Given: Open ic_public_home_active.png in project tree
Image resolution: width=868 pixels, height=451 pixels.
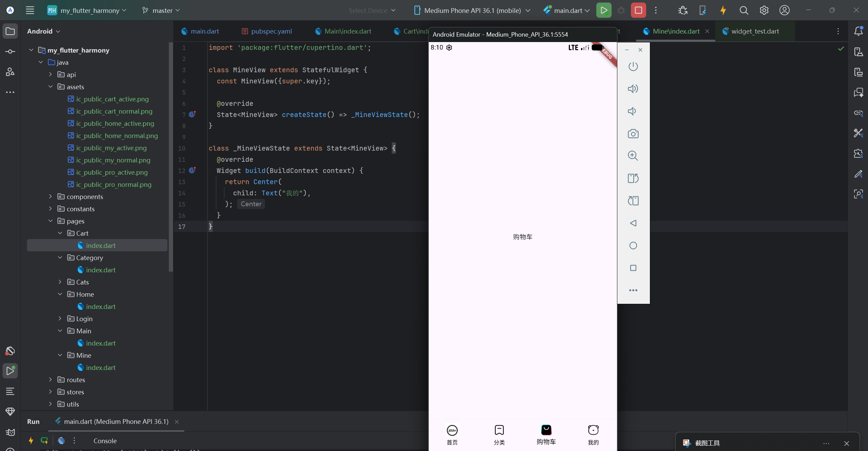Looking at the screenshot, I should coord(115,123).
